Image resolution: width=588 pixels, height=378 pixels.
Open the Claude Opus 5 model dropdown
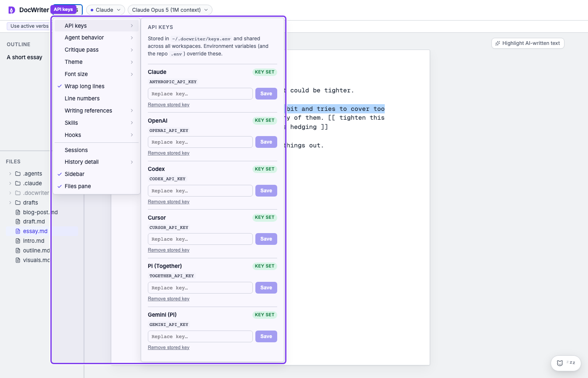click(170, 10)
